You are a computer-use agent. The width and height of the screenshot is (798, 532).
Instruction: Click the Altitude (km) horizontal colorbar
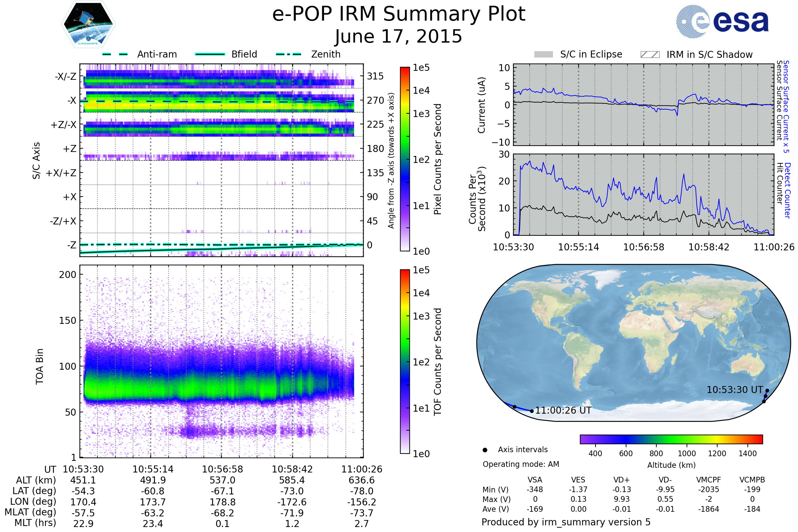[671, 439]
